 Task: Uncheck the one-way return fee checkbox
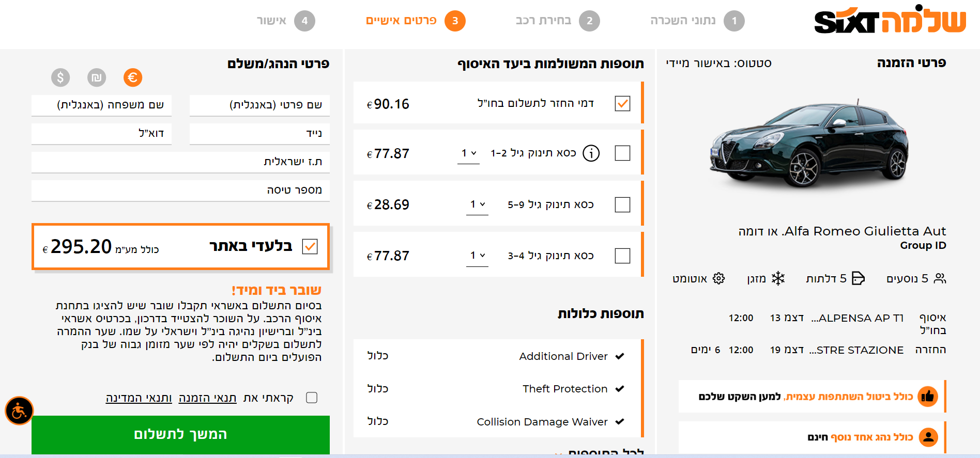(x=622, y=104)
